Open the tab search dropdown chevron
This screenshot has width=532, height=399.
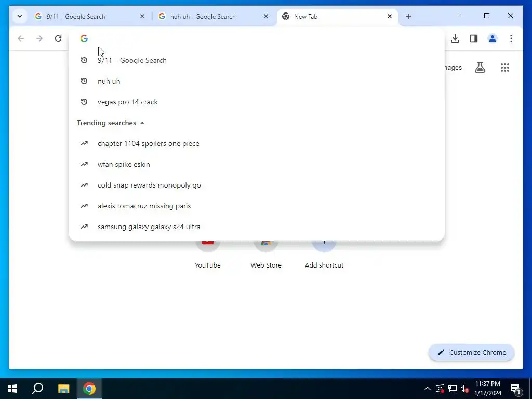tap(20, 16)
